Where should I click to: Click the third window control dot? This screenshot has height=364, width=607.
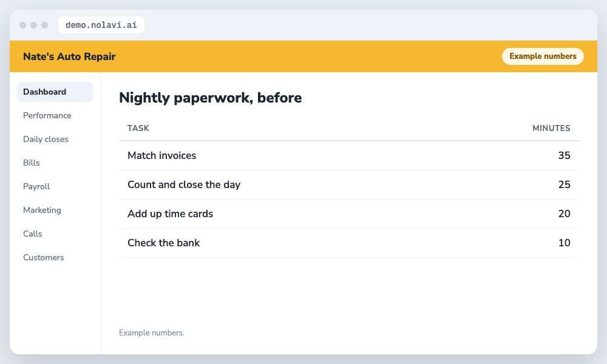[44, 25]
